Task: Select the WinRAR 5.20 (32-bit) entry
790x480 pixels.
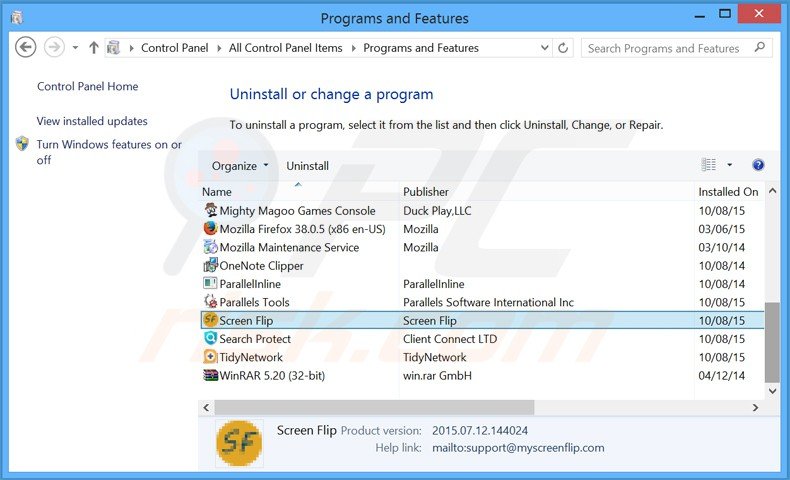Action: (x=272, y=376)
